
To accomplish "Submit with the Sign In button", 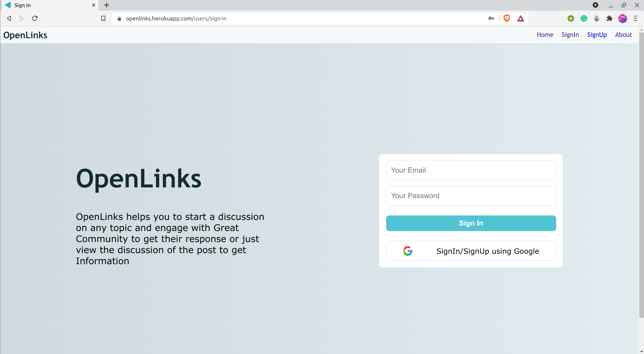I will [471, 223].
